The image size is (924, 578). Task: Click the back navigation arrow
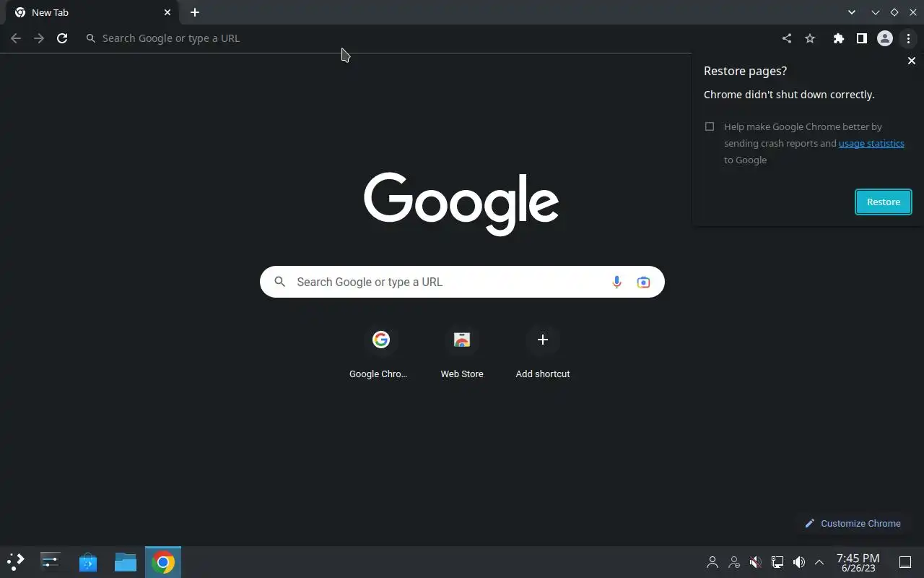pyautogui.click(x=16, y=38)
